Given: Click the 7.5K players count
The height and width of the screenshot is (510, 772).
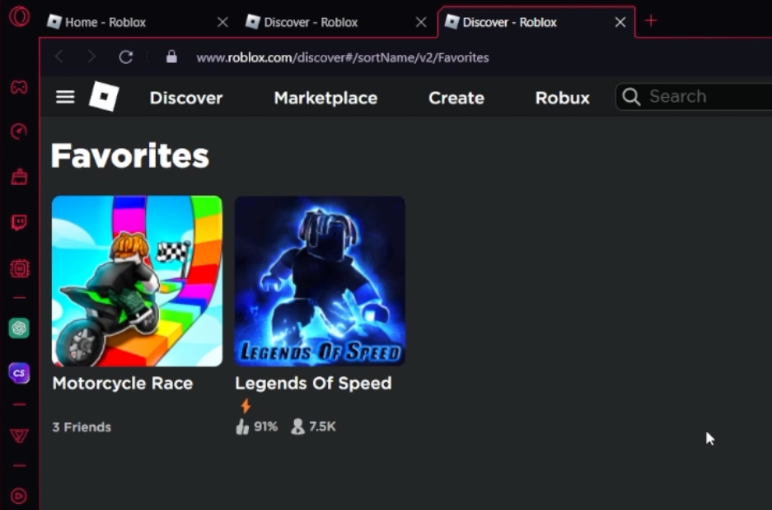Looking at the screenshot, I should pyautogui.click(x=322, y=426).
